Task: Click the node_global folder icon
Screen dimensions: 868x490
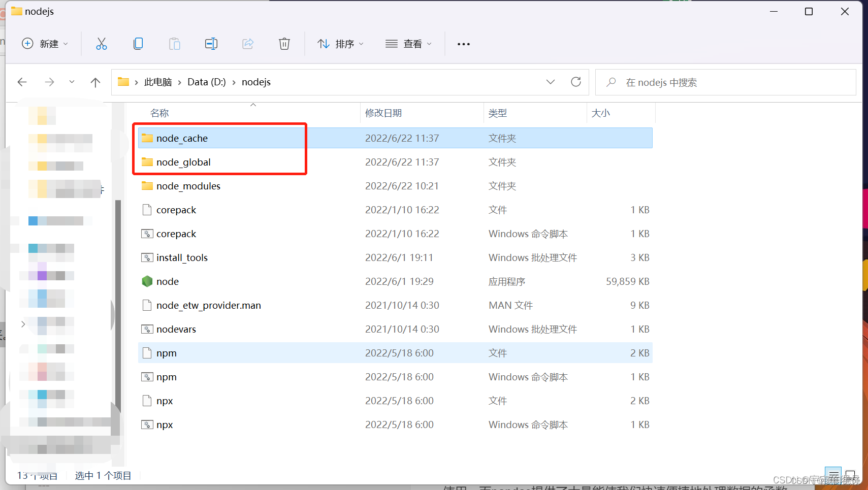Action: pyautogui.click(x=147, y=162)
